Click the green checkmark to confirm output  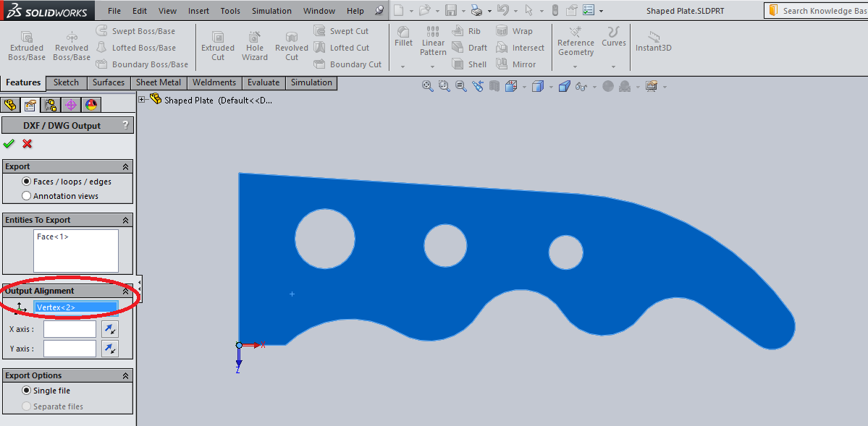click(x=9, y=144)
